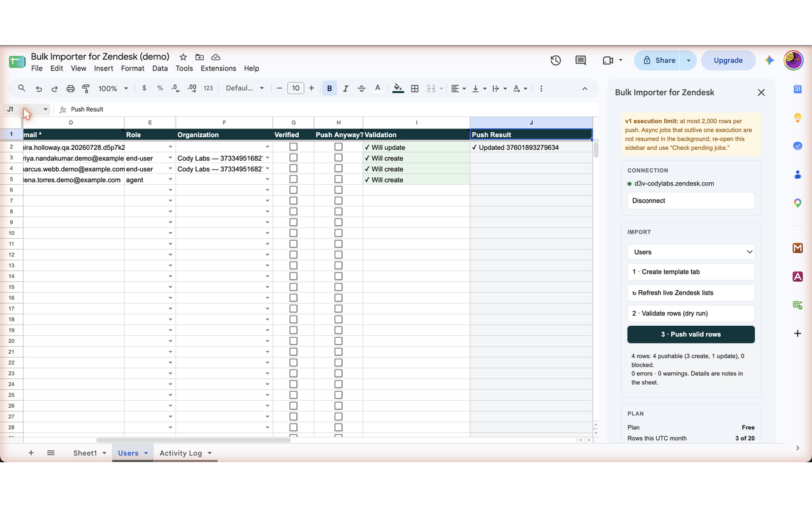Click Push valid rows button
Image resolution: width=812 pixels, height=508 pixels.
(691, 334)
